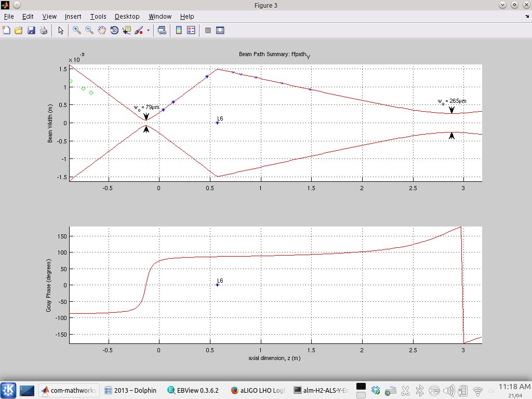Open the brush color dropdown arrow
This screenshot has width=532, height=399.
click(148, 30)
